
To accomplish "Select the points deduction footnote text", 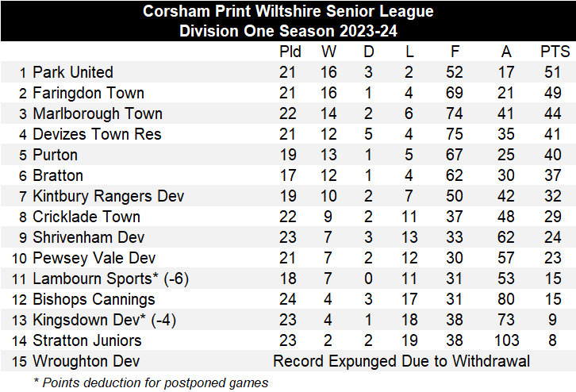I will coord(151,382).
